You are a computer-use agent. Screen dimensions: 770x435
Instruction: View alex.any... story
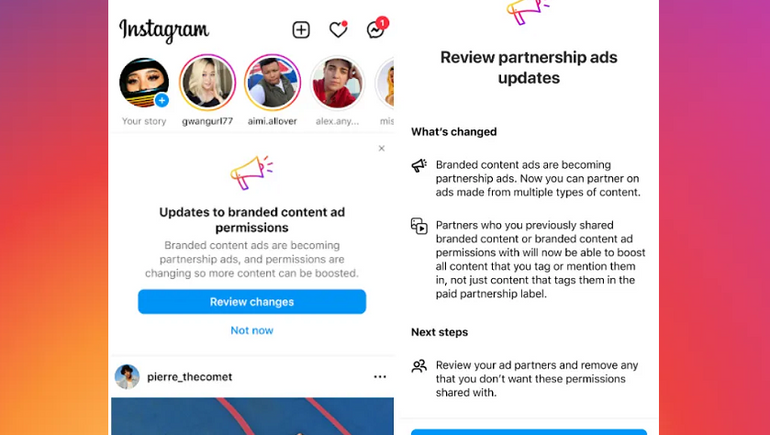pyautogui.click(x=337, y=82)
